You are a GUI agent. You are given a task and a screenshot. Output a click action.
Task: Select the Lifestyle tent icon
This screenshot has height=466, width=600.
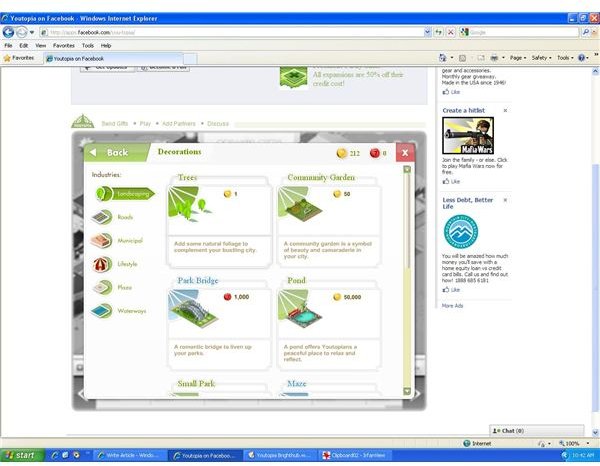[101, 264]
